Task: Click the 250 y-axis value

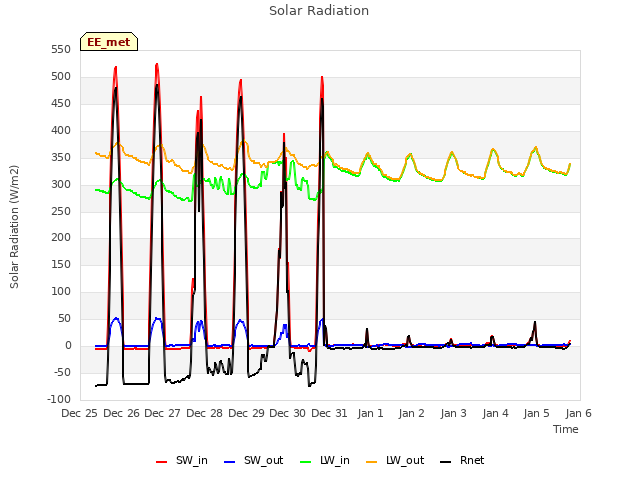Action: click(x=61, y=211)
